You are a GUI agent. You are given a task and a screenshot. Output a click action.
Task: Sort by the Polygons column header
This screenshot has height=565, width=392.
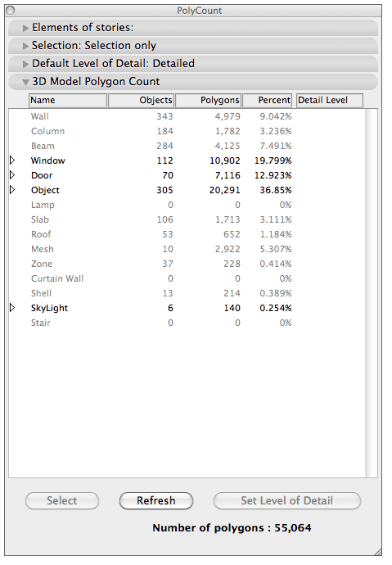coord(208,101)
